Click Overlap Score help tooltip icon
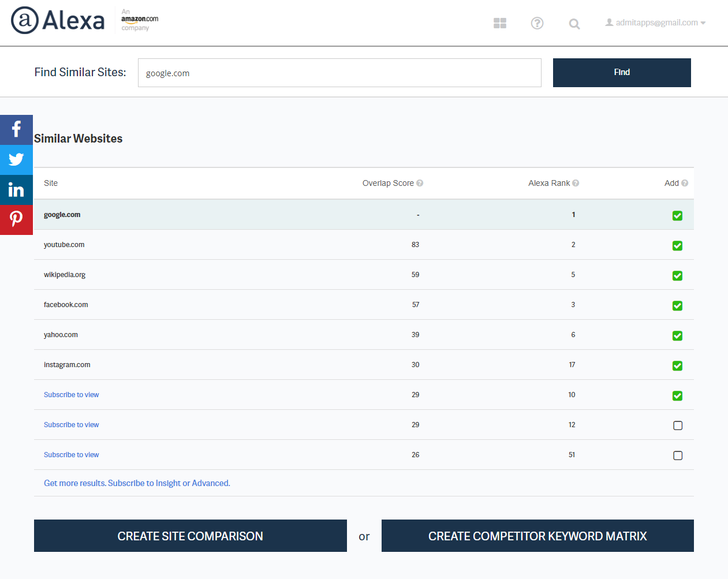This screenshot has width=728, height=579. [x=420, y=183]
